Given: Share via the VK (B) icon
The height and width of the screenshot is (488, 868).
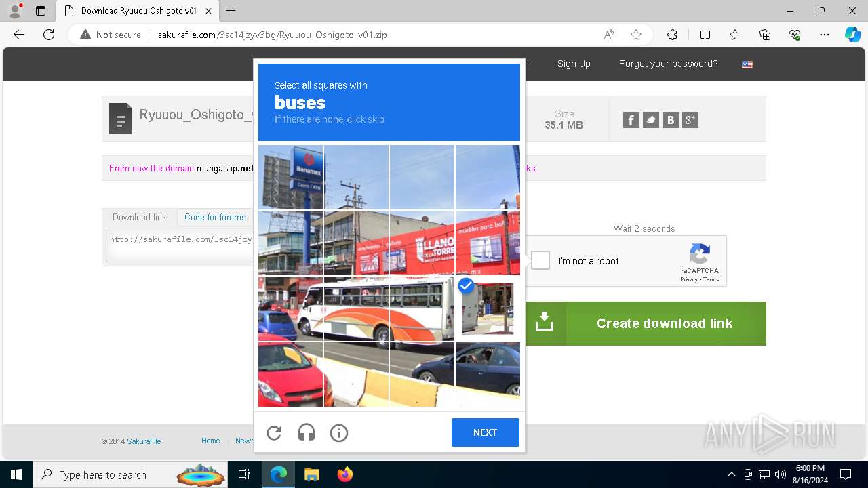Looking at the screenshot, I should click(x=671, y=120).
